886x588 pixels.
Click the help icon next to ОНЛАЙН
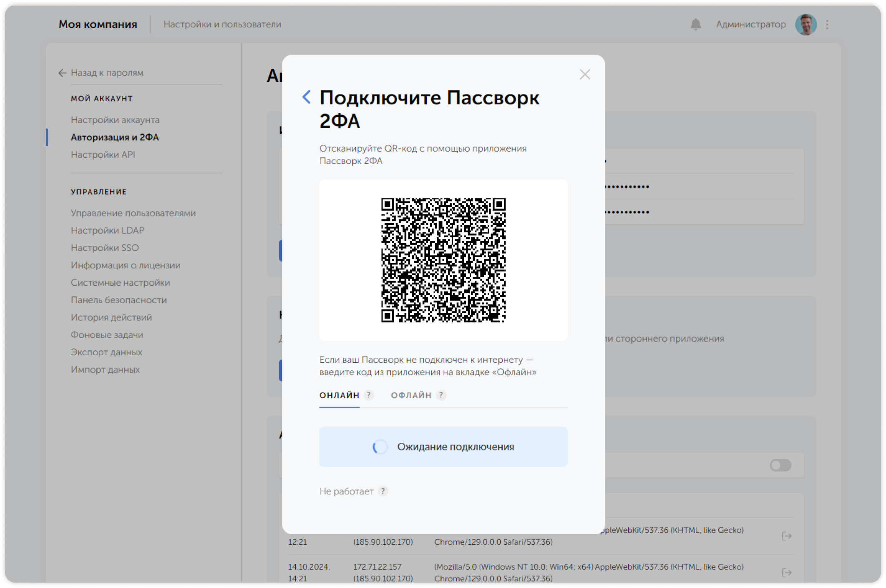pos(369,395)
